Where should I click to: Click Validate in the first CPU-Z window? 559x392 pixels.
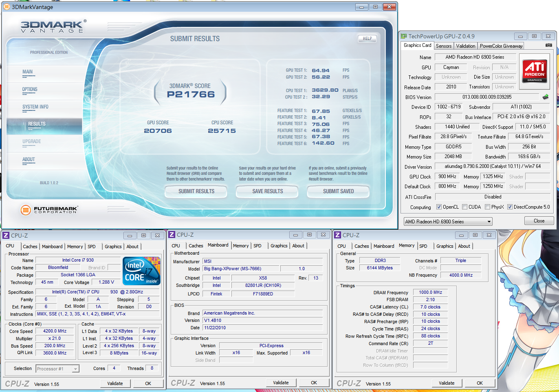[x=115, y=383]
